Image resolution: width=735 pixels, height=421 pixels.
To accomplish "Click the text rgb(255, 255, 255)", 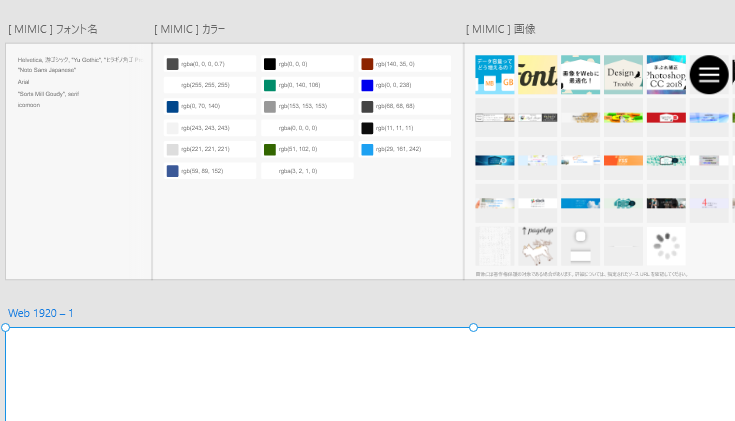I will point(205,85).
